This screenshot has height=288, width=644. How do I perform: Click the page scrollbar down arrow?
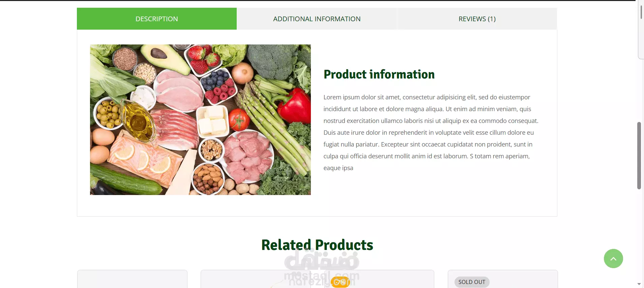639,284
